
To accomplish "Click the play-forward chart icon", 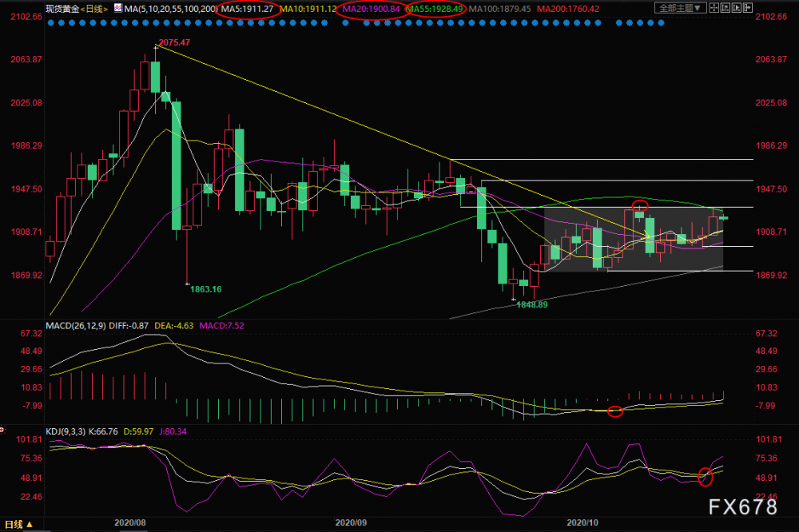I will click(x=737, y=8).
